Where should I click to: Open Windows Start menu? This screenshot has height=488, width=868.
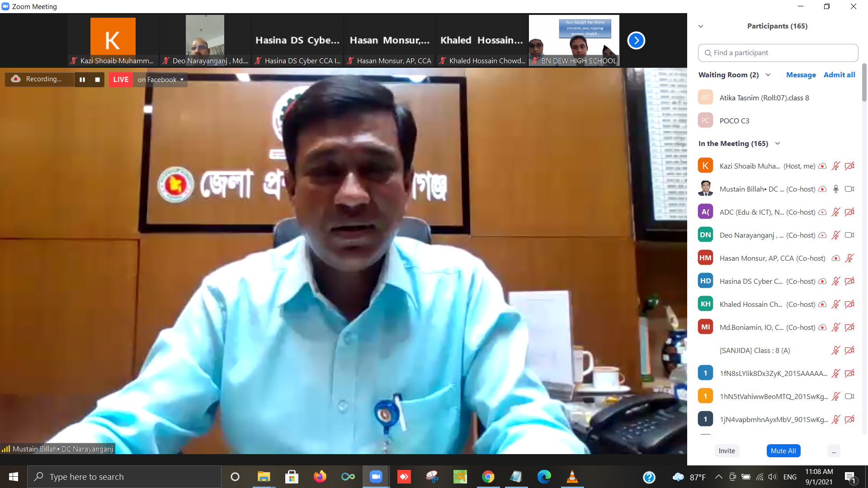tap(14, 477)
